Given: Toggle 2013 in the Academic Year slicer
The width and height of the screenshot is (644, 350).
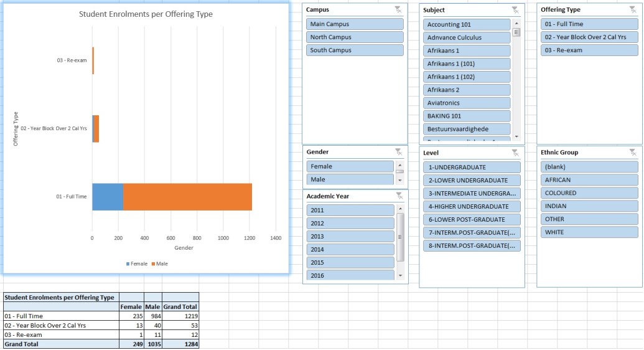Looking at the screenshot, I should coord(350,237).
